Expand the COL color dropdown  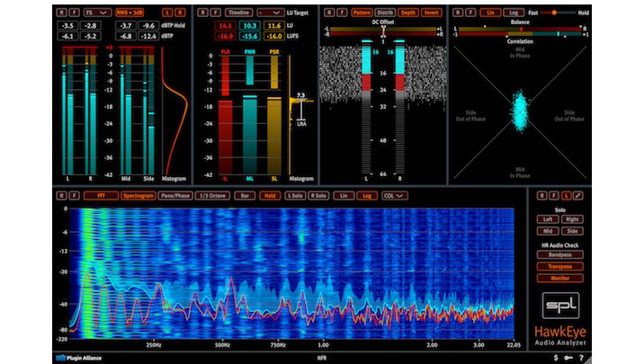click(395, 195)
